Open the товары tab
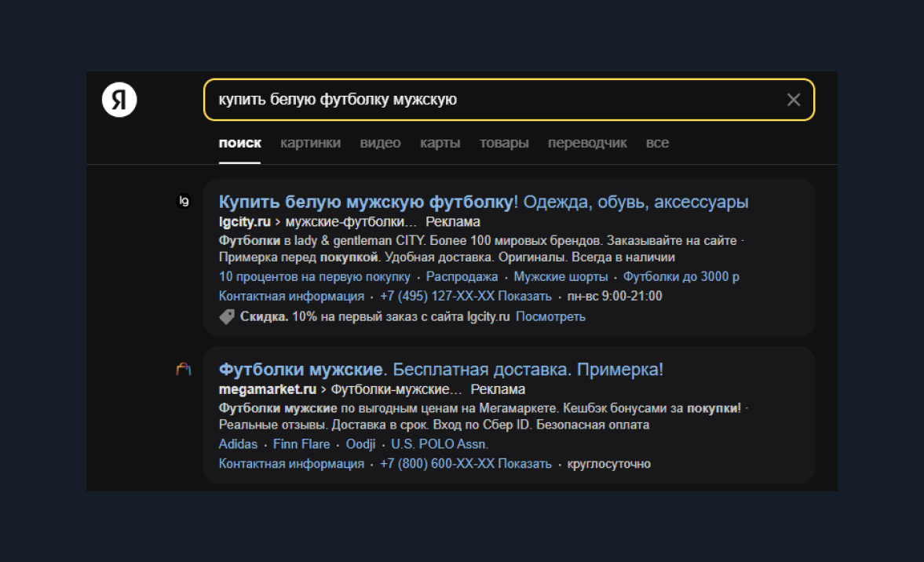The height and width of the screenshot is (562, 924). 504,143
